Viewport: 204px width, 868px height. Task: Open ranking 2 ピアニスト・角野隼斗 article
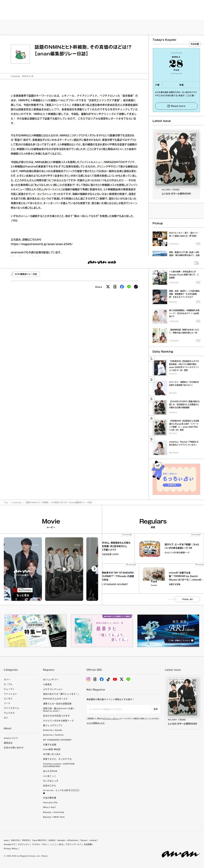pos(176,387)
